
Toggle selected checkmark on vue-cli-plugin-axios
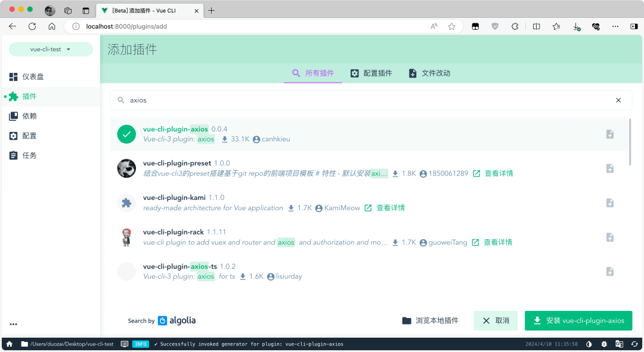point(126,134)
